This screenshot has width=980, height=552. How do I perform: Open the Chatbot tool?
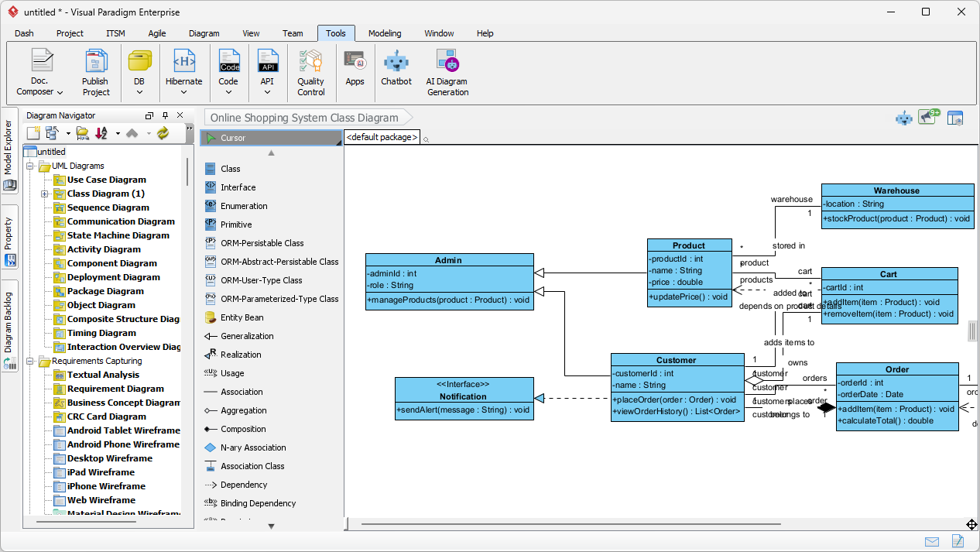(396, 70)
